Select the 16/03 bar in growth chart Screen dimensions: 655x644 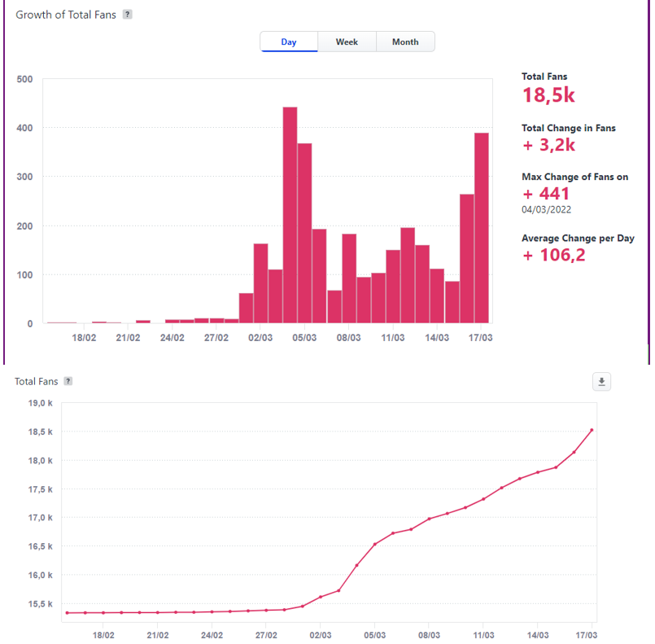[x=467, y=259]
